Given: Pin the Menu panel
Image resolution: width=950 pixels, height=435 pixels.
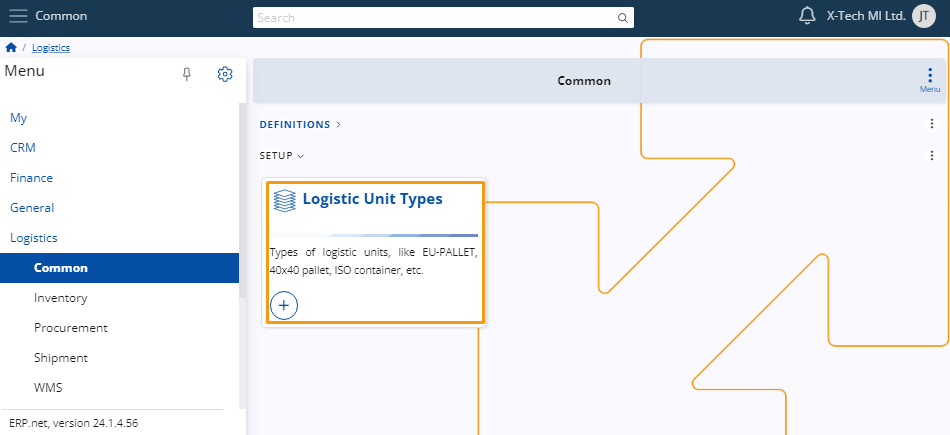Looking at the screenshot, I should coord(187,74).
